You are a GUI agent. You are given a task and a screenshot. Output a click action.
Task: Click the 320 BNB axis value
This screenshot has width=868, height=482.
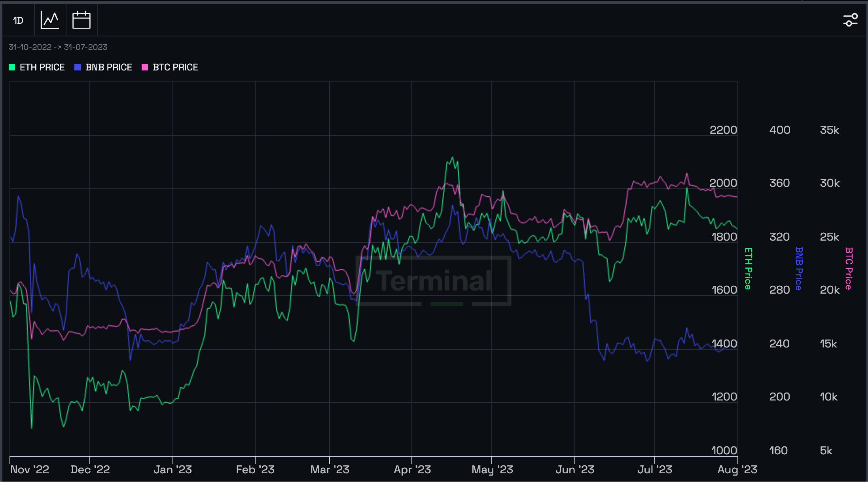(x=780, y=237)
